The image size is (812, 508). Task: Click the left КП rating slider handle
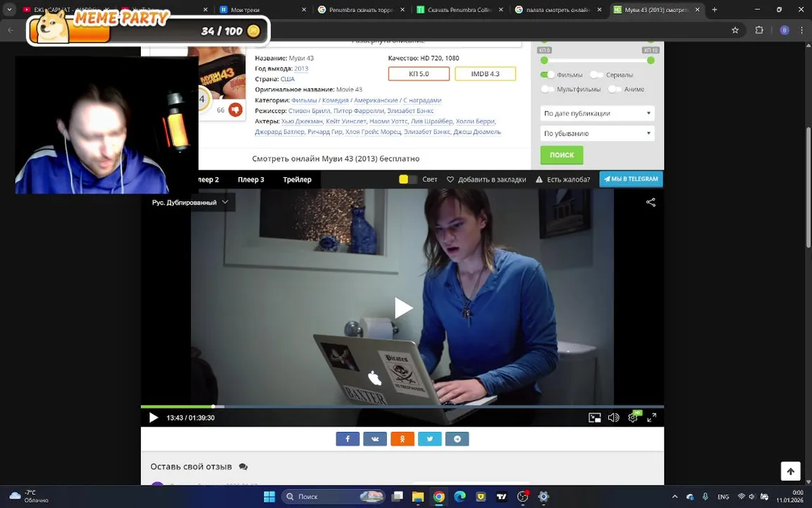[544, 60]
